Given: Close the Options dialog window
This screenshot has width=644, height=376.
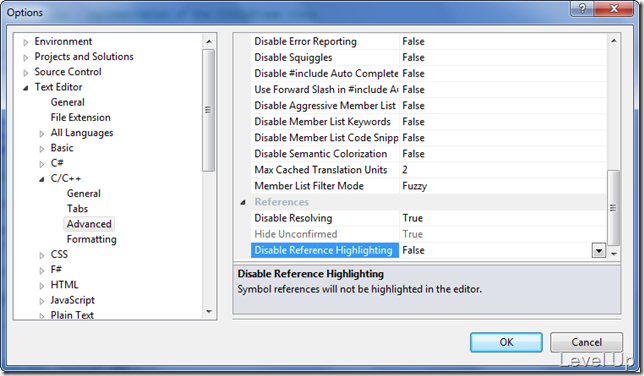Looking at the screenshot, I should 614,9.
